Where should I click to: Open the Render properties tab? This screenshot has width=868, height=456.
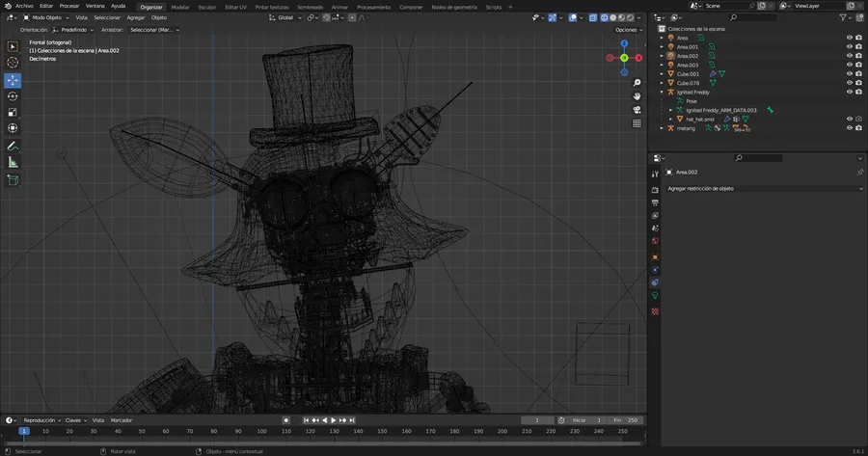655,190
